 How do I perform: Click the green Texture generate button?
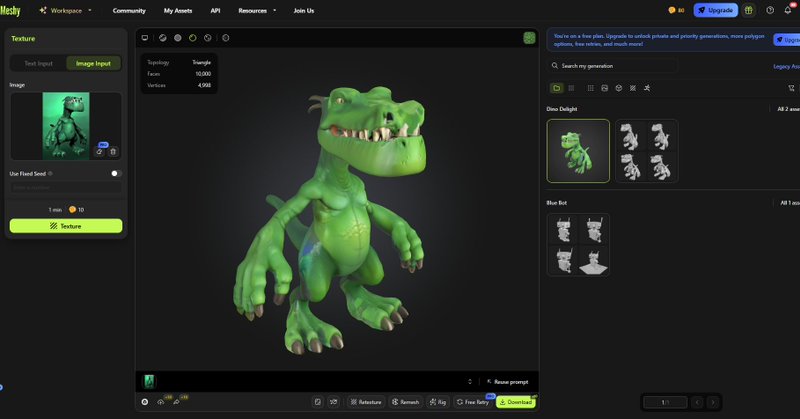click(66, 226)
